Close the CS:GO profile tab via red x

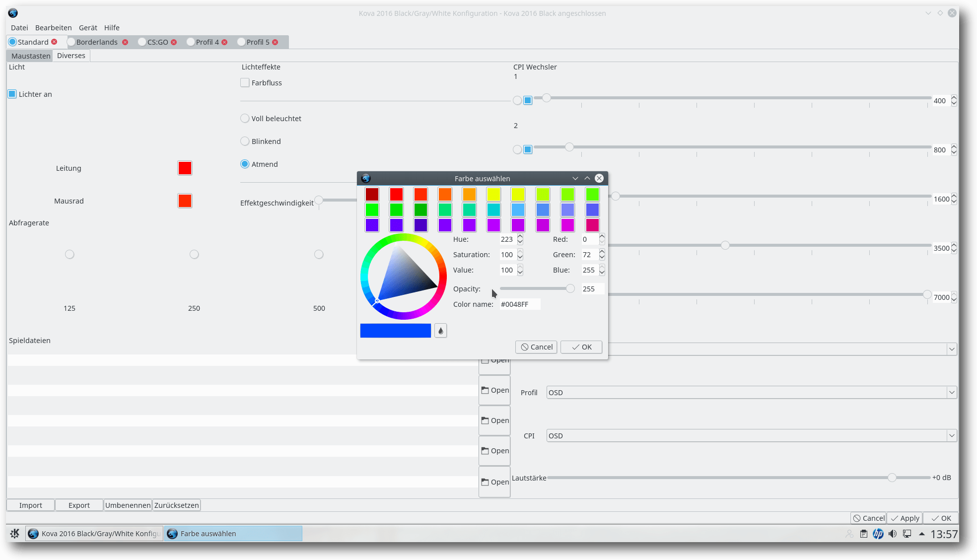[174, 42]
